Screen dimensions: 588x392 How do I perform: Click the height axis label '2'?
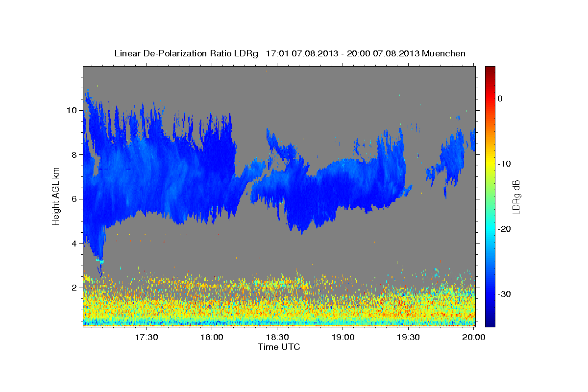pyautogui.click(x=74, y=288)
